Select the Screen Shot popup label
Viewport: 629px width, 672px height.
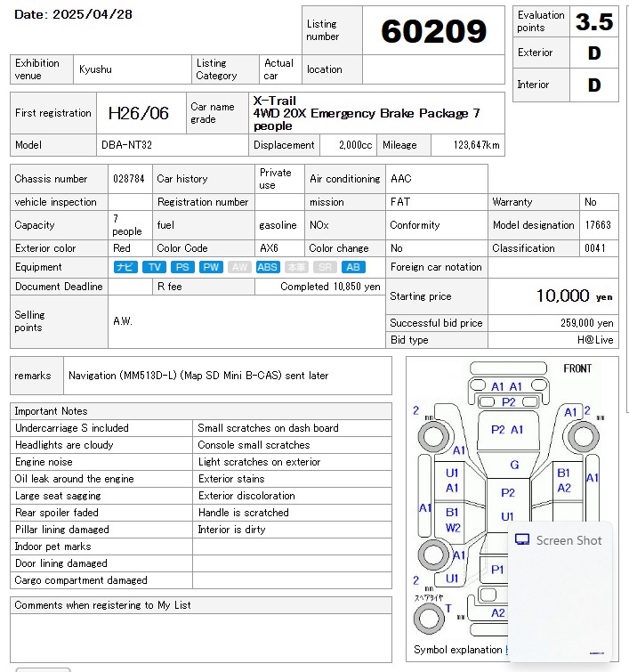(569, 540)
